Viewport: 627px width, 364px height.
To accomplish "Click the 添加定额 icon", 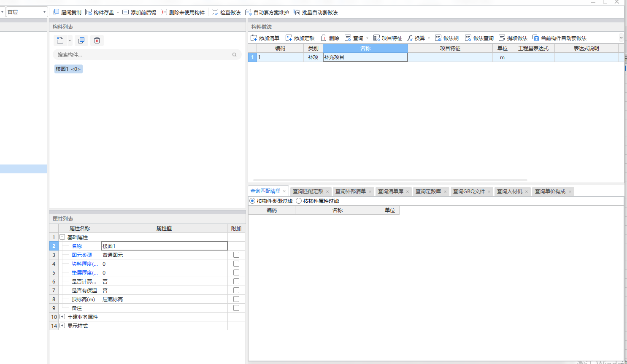I will click(289, 38).
